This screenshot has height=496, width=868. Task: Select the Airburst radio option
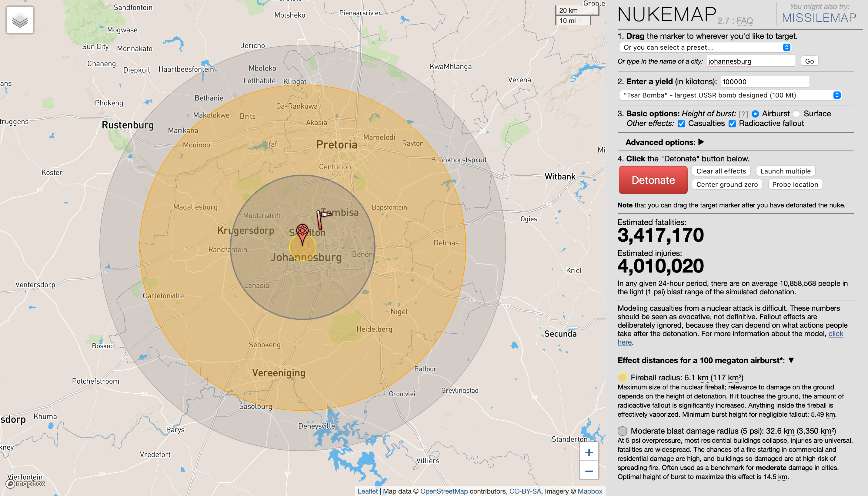click(x=756, y=114)
